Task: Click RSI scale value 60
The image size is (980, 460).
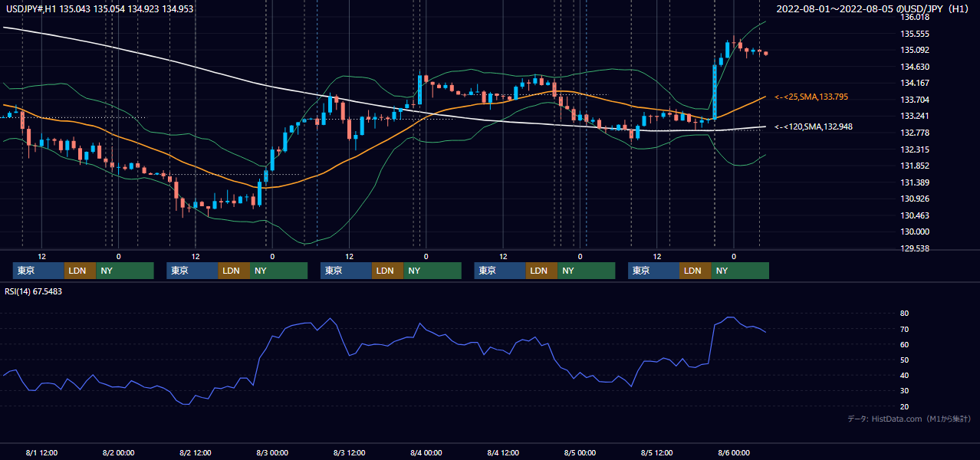Action: tap(904, 344)
